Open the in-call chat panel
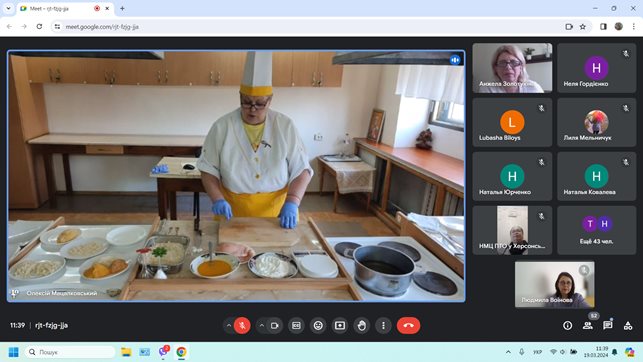This screenshot has height=362, width=643. 608,326
